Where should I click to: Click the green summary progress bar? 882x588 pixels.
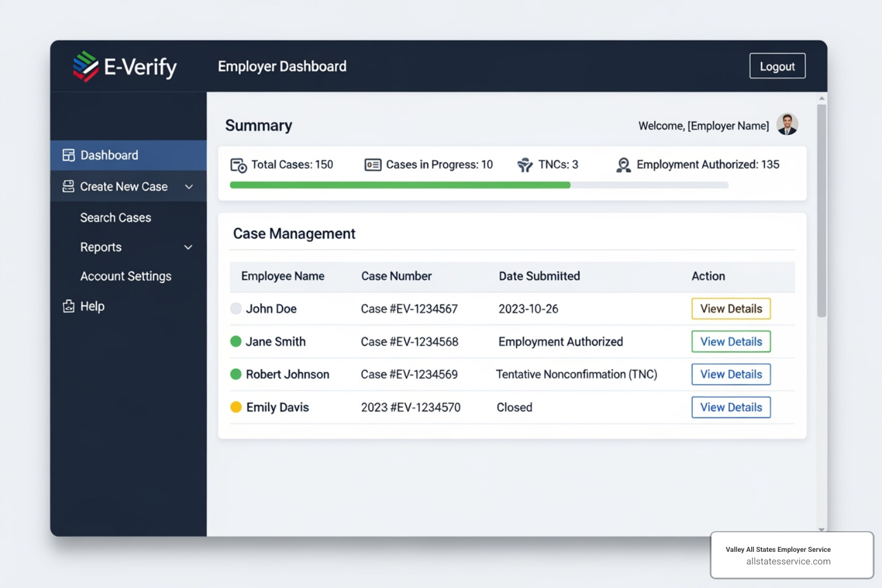point(400,185)
